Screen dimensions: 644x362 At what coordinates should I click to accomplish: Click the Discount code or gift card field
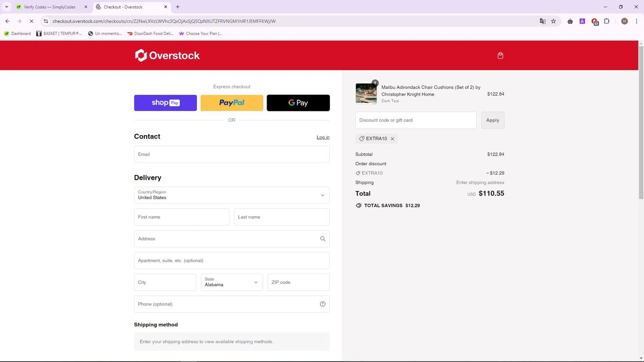tap(416, 120)
